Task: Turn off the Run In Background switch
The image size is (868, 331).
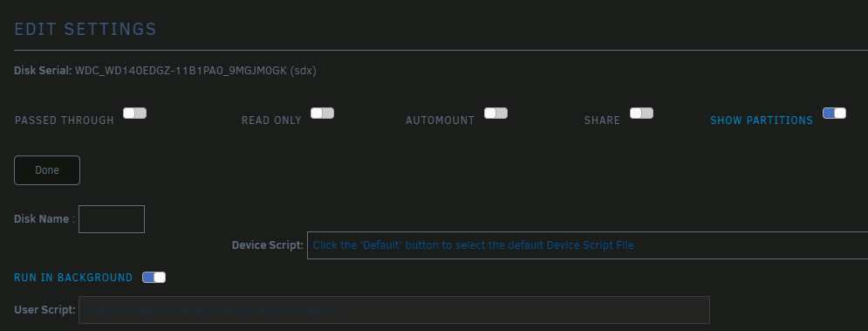Action: pos(154,277)
